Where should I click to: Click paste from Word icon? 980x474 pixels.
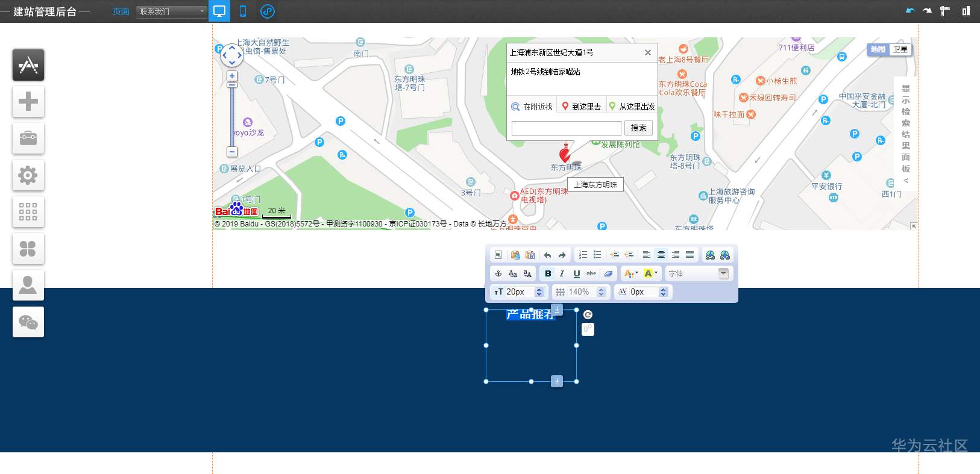point(530,255)
